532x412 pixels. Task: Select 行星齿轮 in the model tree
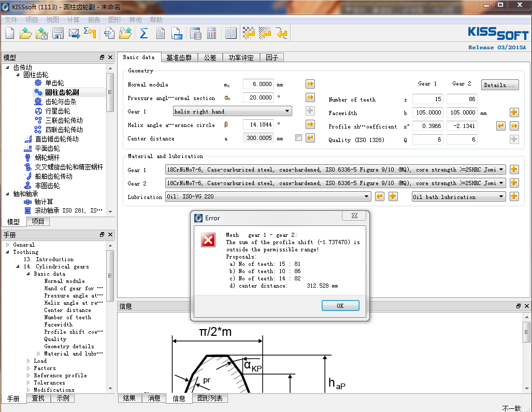(x=57, y=111)
